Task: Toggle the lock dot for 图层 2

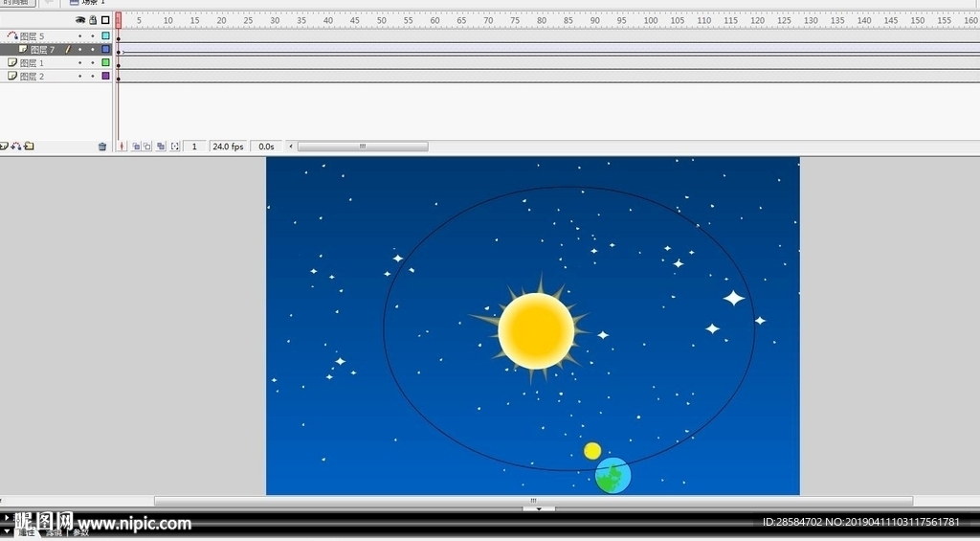Action: point(93,76)
